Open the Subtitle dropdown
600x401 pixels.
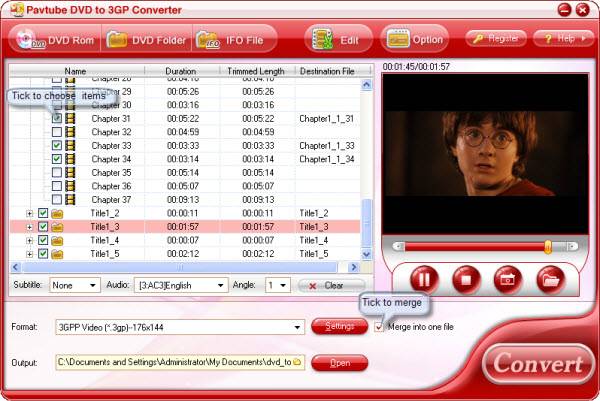(75, 285)
